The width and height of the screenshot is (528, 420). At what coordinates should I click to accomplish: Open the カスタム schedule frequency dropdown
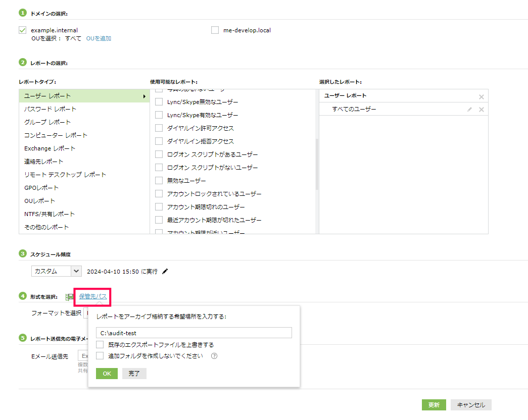[x=56, y=271]
